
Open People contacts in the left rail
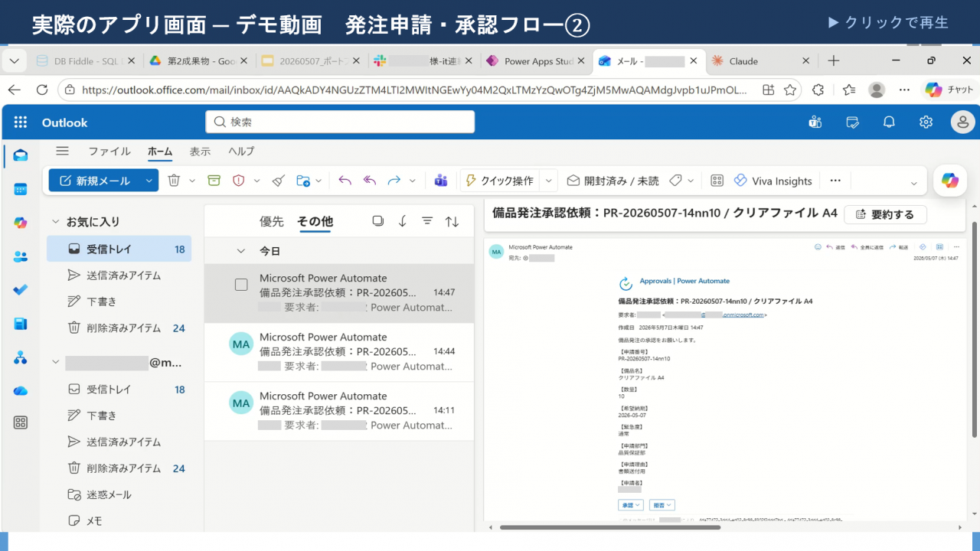[21, 256]
